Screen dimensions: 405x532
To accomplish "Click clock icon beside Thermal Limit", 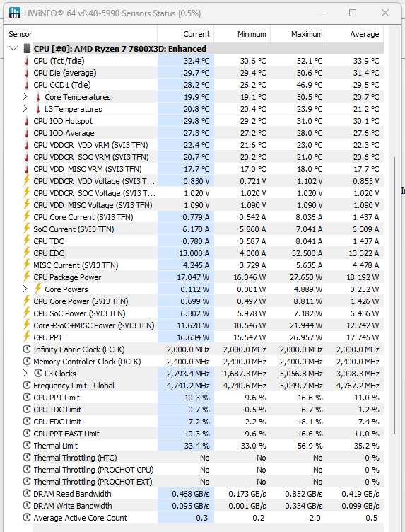I will click(27, 445).
